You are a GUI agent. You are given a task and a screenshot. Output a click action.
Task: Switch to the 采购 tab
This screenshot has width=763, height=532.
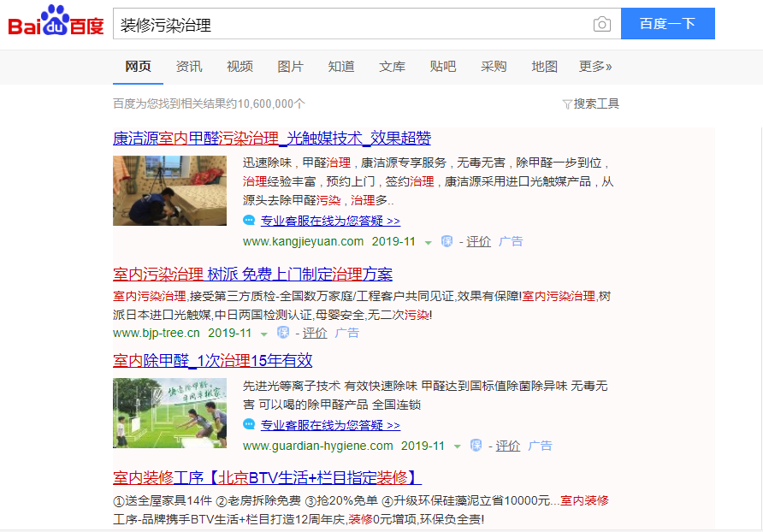pos(494,66)
